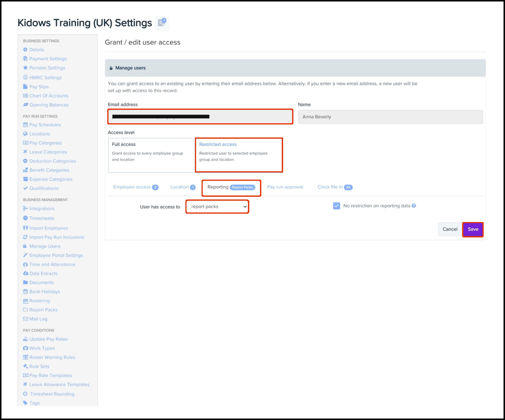
Task: Open the Documents sidebar link
Action: click(41, 283)
